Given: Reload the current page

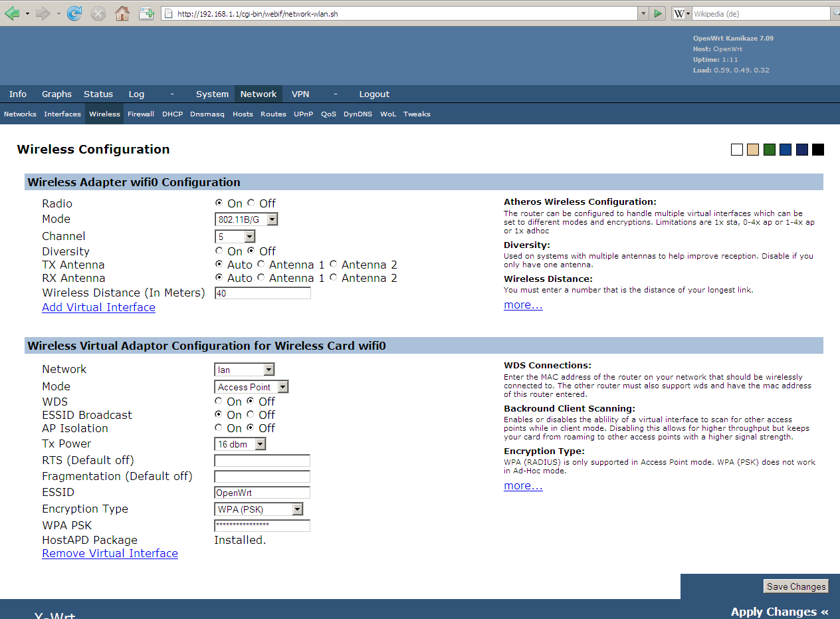Looking at the screenshot, I should [74, 13].
